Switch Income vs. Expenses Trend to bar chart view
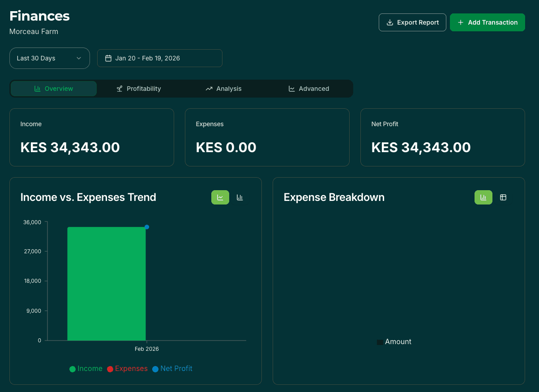Image resolution: width=539 pixels, height=392 pixels. click(240, 197)
